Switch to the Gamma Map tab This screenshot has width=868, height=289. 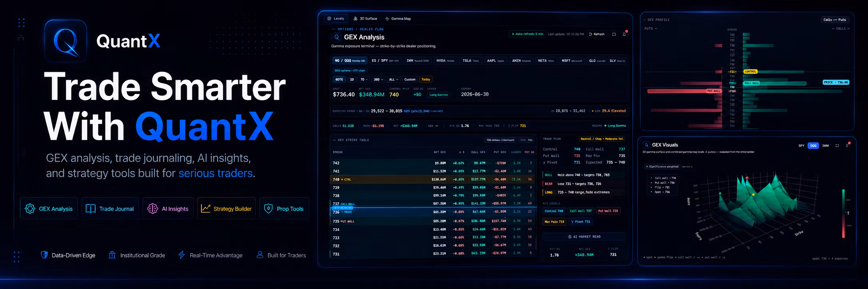point(398,19)
